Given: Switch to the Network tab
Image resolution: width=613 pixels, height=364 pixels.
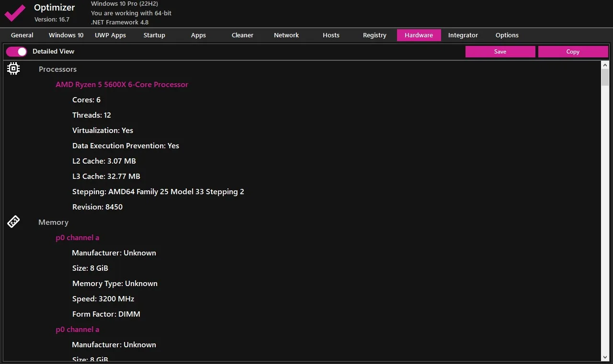Looking at the screenshot, I should 286,35.
